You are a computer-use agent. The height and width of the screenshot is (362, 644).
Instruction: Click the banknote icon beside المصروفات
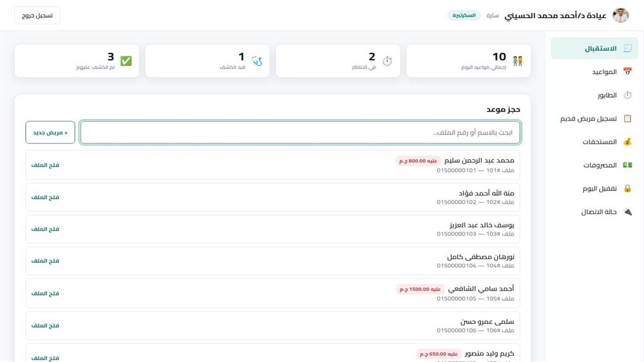click(627, 165)
